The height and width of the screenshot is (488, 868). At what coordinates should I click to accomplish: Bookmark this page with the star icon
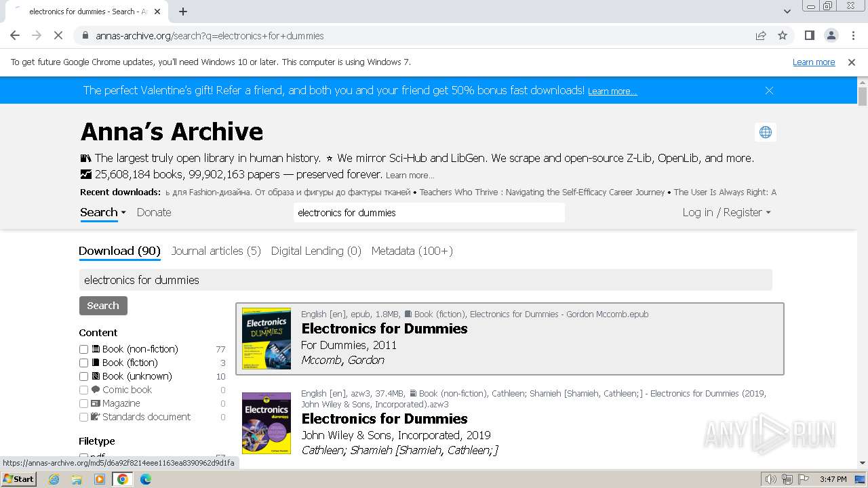coord(783,36)
